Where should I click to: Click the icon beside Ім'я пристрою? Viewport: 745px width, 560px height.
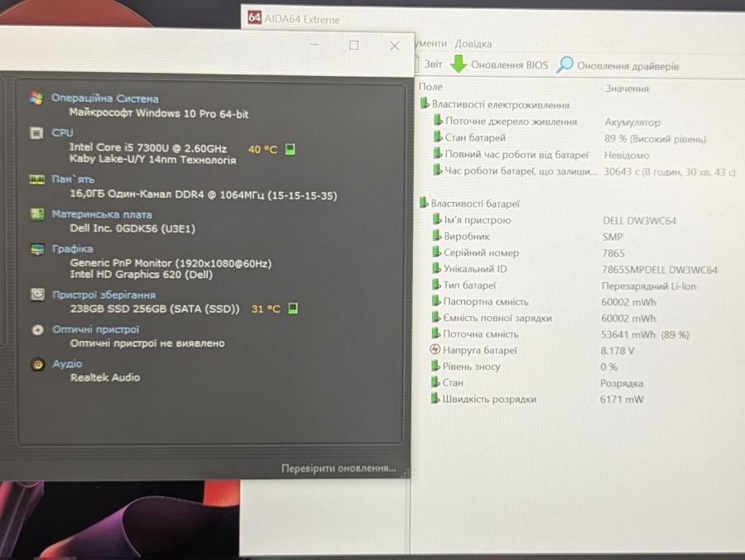coord(437,219)
